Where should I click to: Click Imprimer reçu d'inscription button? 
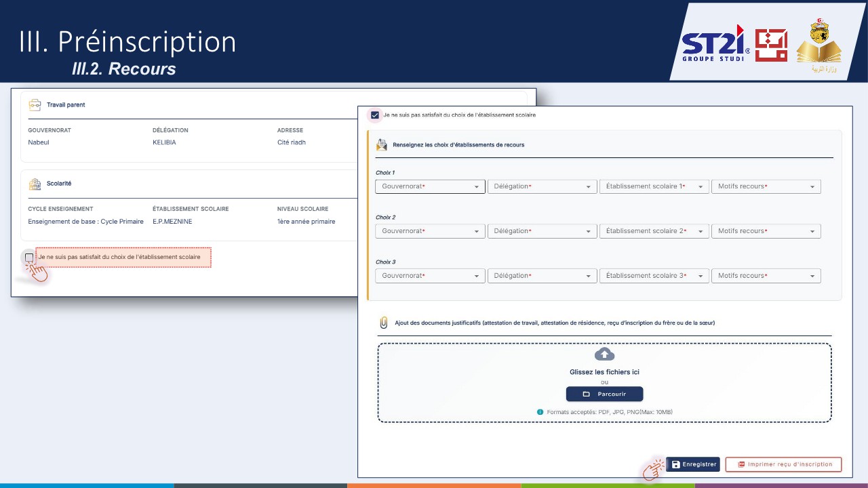[783, 464]
